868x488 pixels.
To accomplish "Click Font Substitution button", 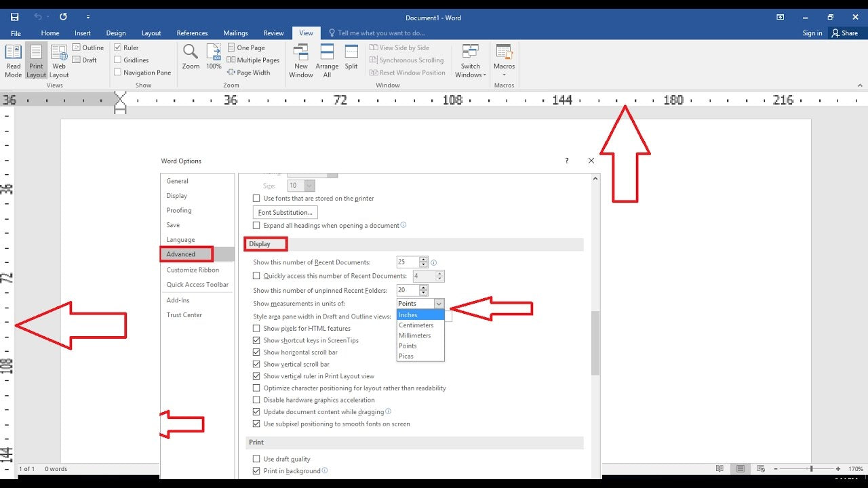I will [x=285, y=212].
